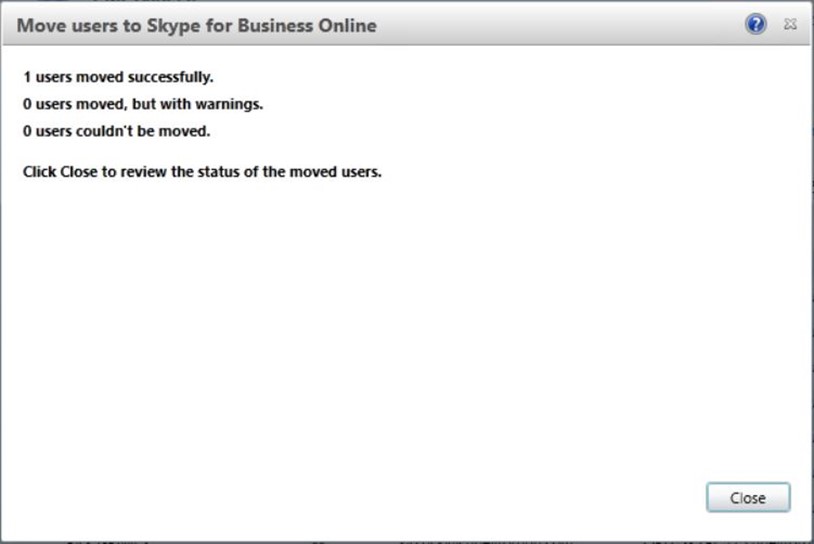Click the dialog title 'Move users to Skype for Business Online'
This screenshot has width=814, height=544.
click(197, 25)
